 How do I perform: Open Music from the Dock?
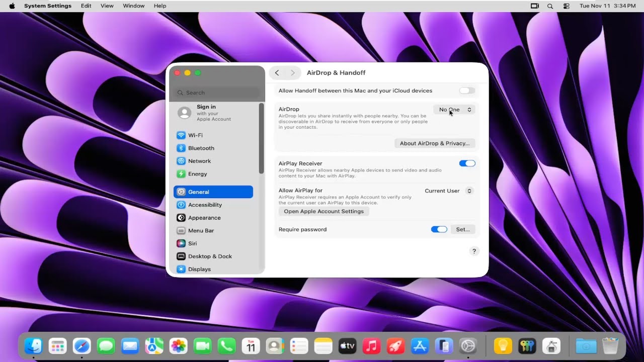coord(371,346)
